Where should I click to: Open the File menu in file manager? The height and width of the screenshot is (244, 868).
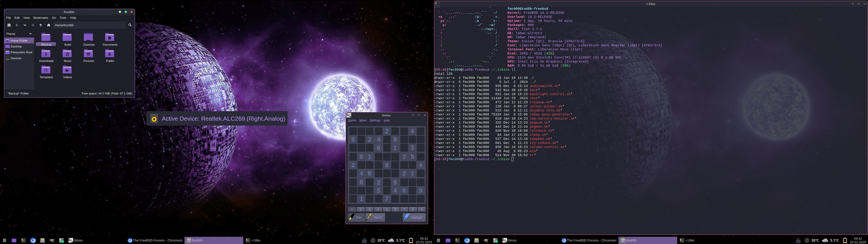(x=8, y=18)
